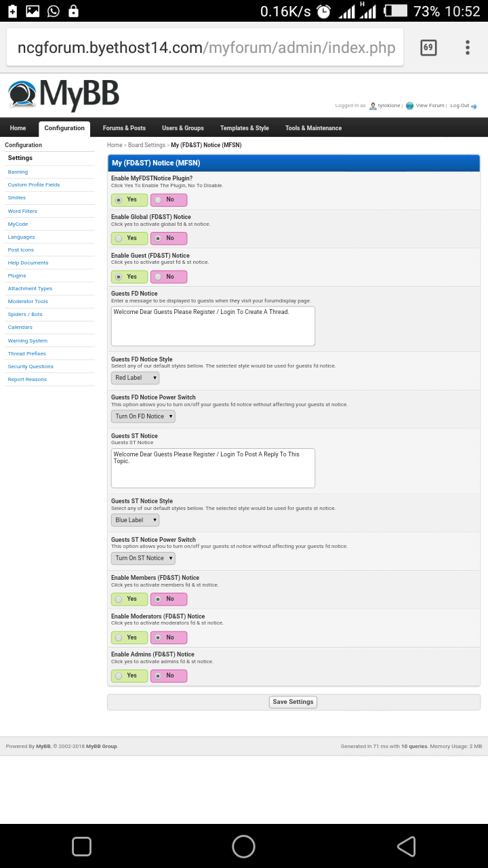Open the browser three-dot overflow menu
The image size is (488, 868).
[x=467, y=47]
